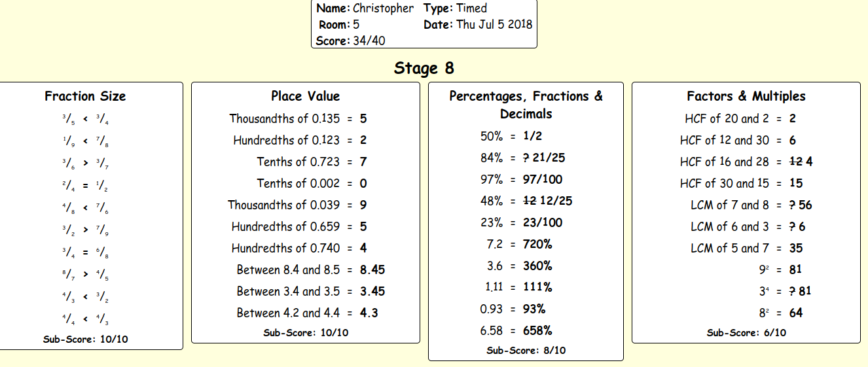
Task: Click the Factors & Multiples section title
Action: pos(746,96)
